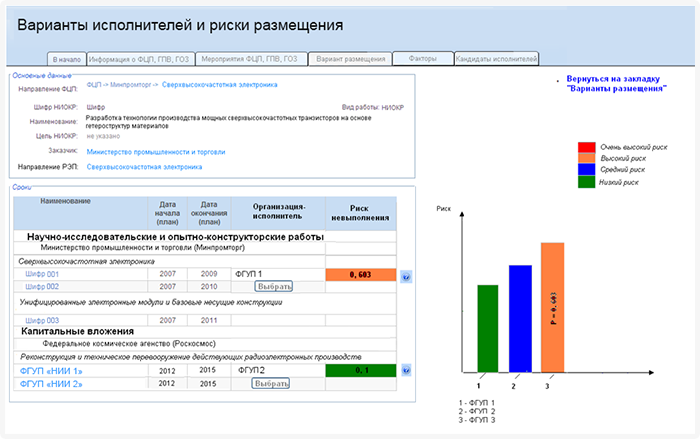Click the orange bar for ФГУП 3 in chart
This screenshot has height=439, width=700.
point(552,305)
